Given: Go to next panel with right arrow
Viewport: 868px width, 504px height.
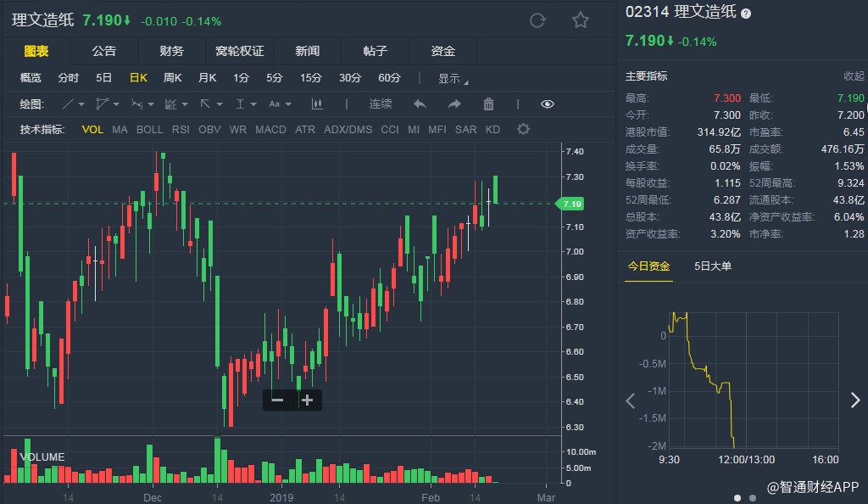Looking at the screenshot, I should point(854,400).
